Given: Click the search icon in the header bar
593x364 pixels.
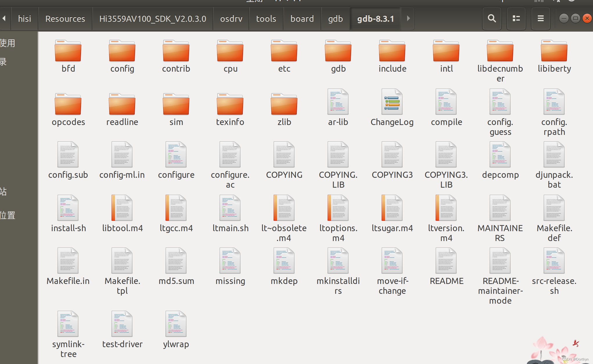Looking at the screenshot, I should pyautogui.click(x=492, y=19).
